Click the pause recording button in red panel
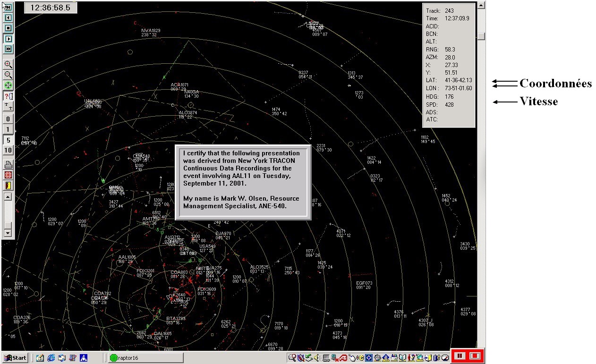The height and width of the screenshot is (364, 596). pos(460,356)
